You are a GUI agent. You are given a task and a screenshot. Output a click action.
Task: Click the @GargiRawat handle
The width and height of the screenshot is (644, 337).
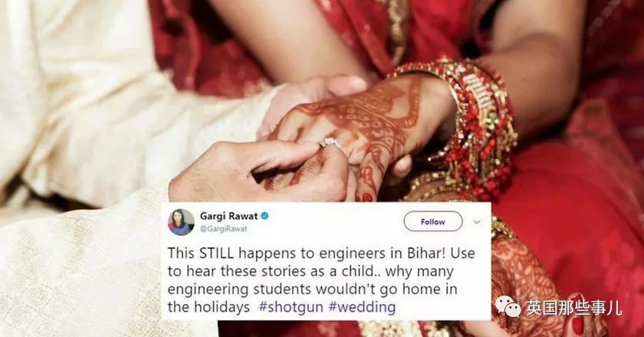coord(223,229)
